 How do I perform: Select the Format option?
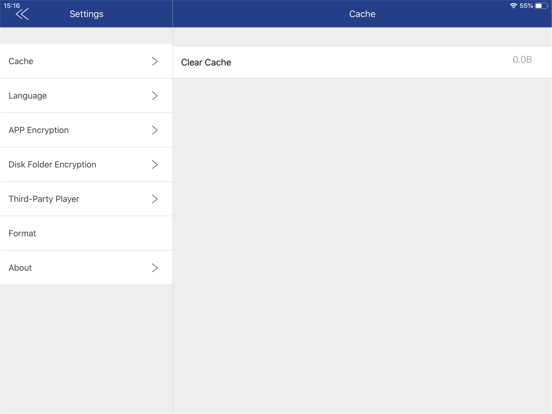pos(86,233)
